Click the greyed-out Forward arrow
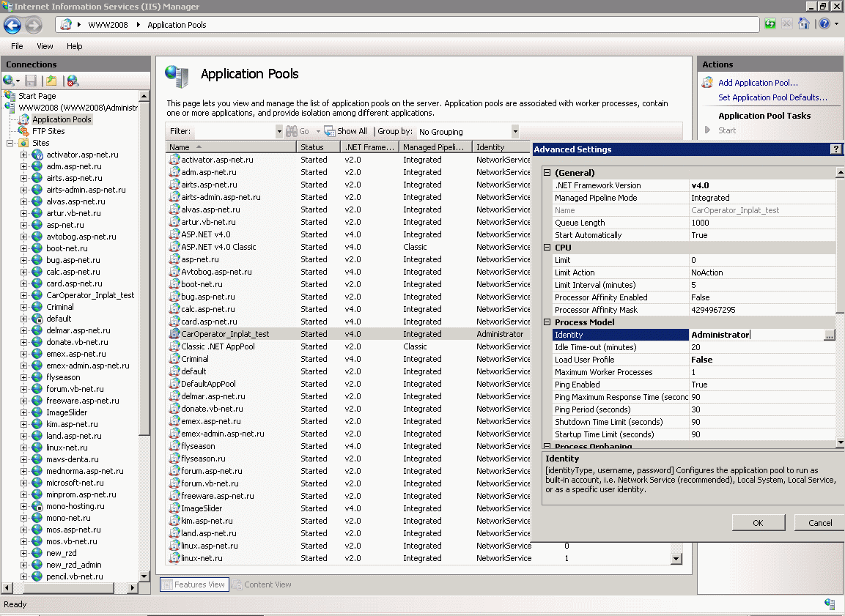 [x=34, y=25]
